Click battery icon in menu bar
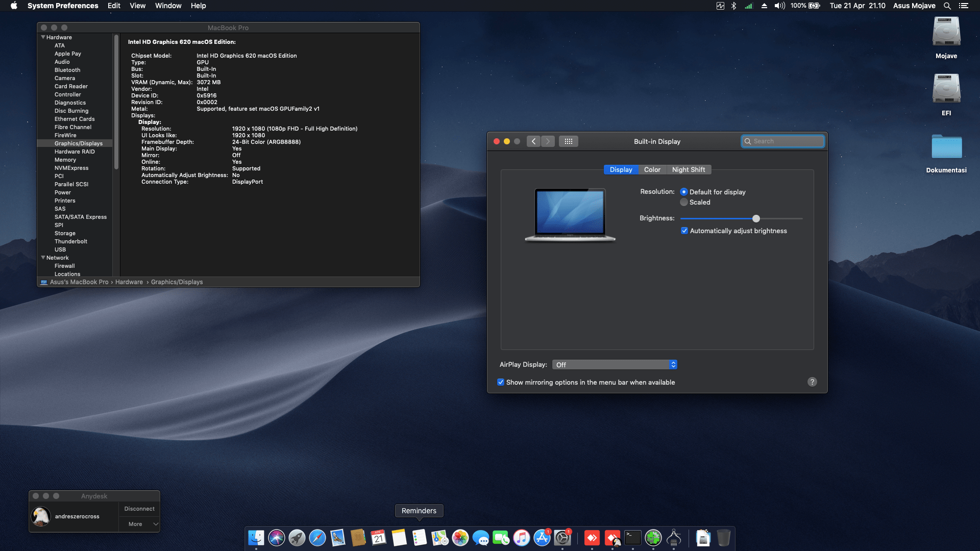Screen dimensions: 980x551 point(814,6)
